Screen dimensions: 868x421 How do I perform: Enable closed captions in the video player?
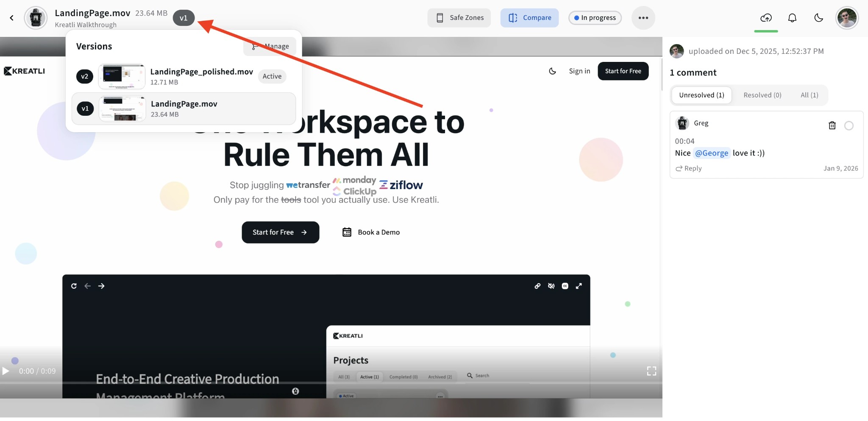[x=565, y=286]
